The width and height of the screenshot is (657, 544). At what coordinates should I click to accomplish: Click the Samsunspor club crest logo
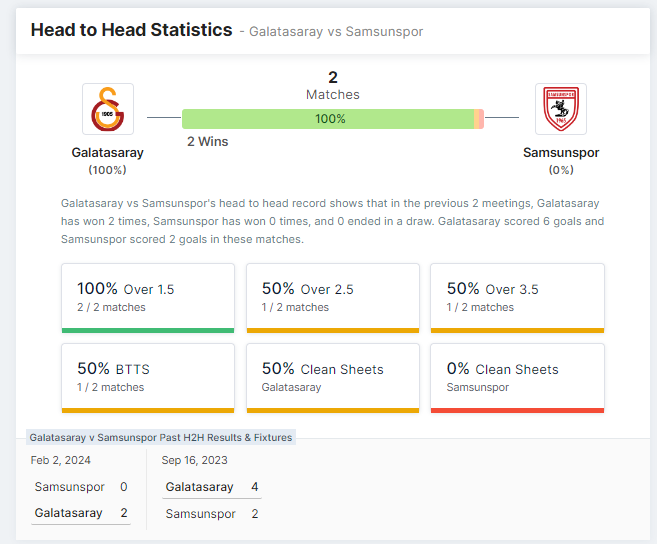point(560,109)
